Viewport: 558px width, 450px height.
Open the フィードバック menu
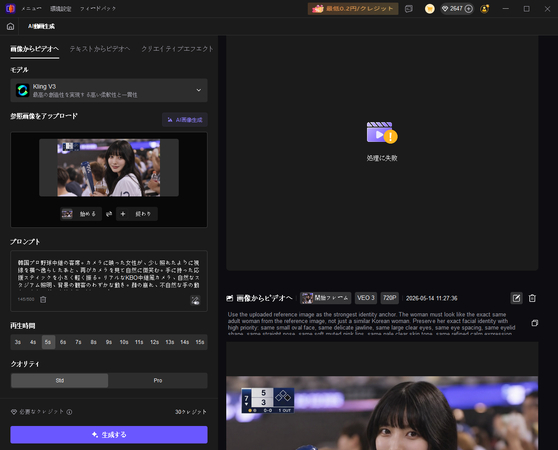[98, 9]
